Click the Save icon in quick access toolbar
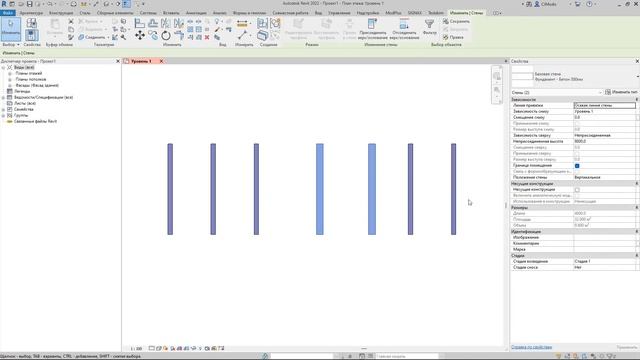640x360 pixels. [29, 4]
